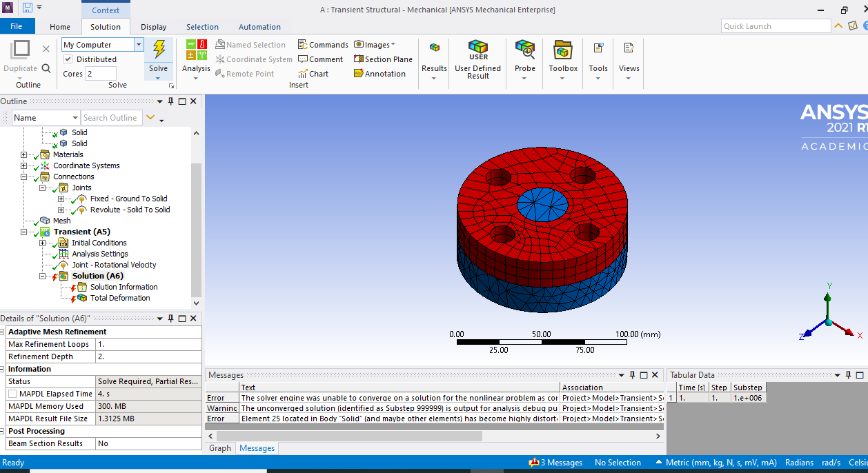
Task: Click the Quick Launch search box
Action: point(776,26)
